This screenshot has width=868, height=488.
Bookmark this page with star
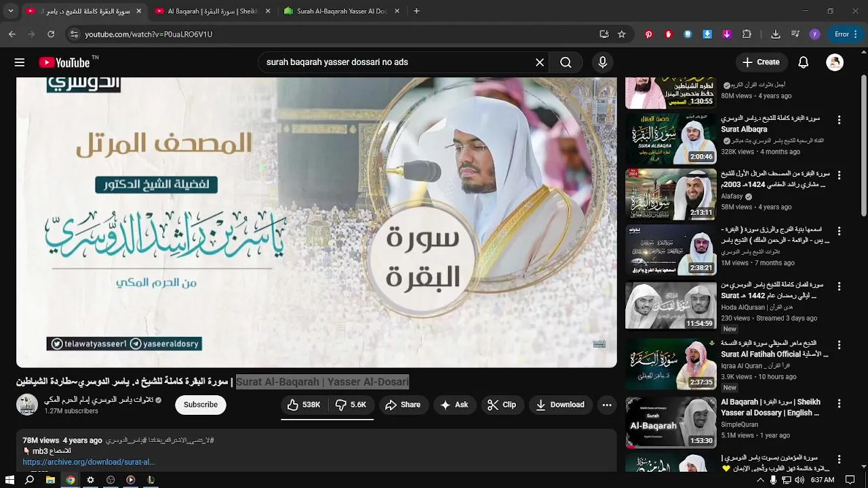coord(621,34)
